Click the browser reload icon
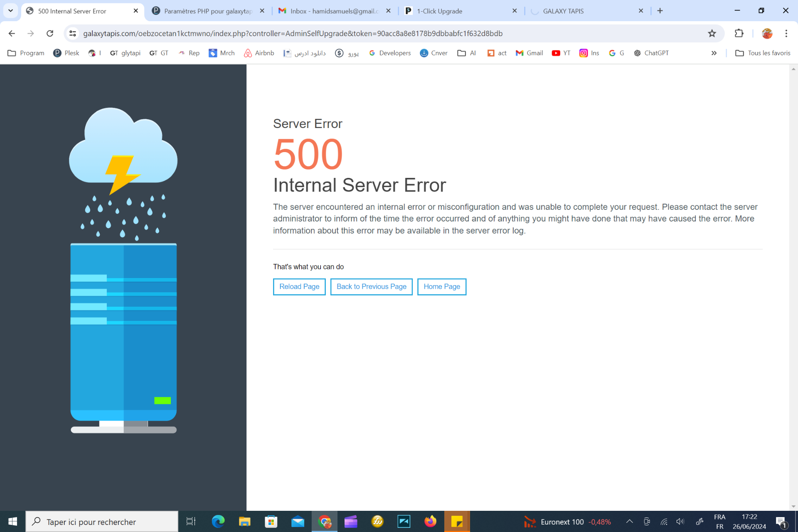 50,33
